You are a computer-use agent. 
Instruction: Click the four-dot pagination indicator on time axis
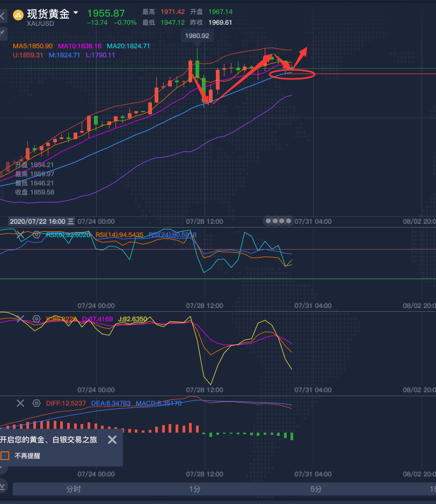[278, 221]
